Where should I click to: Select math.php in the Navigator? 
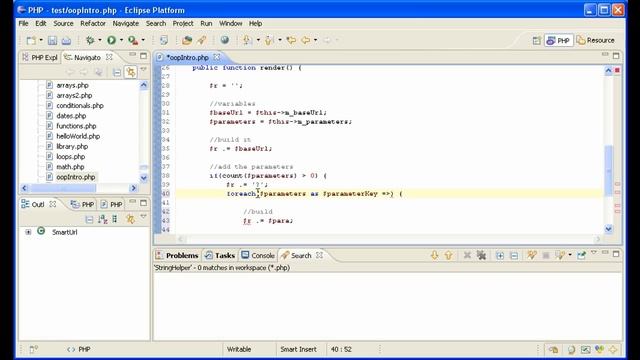point(70,167)
